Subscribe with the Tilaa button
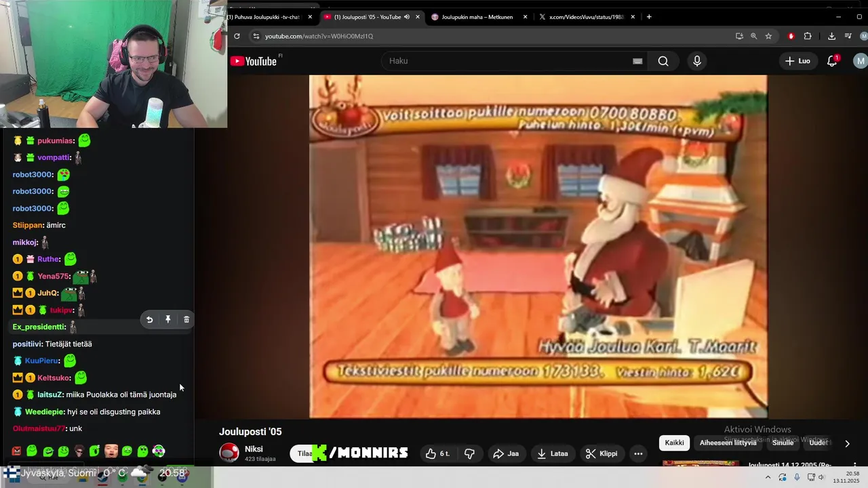Screen dimensions: 868x488 tap(303, 453)
